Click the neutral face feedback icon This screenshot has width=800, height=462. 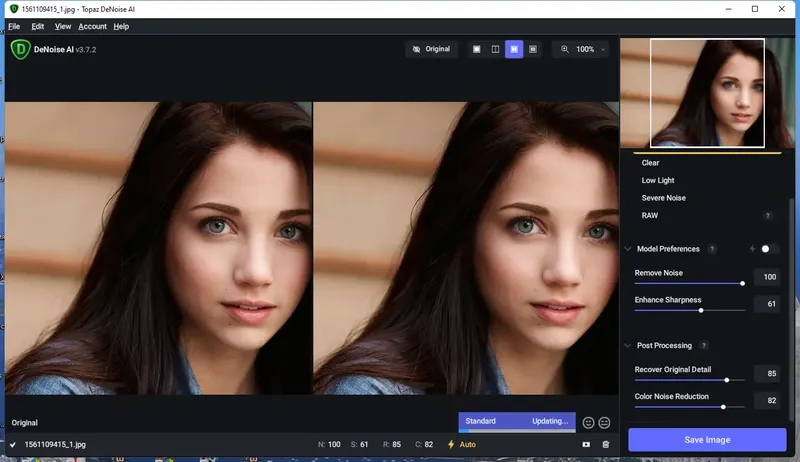604,423
